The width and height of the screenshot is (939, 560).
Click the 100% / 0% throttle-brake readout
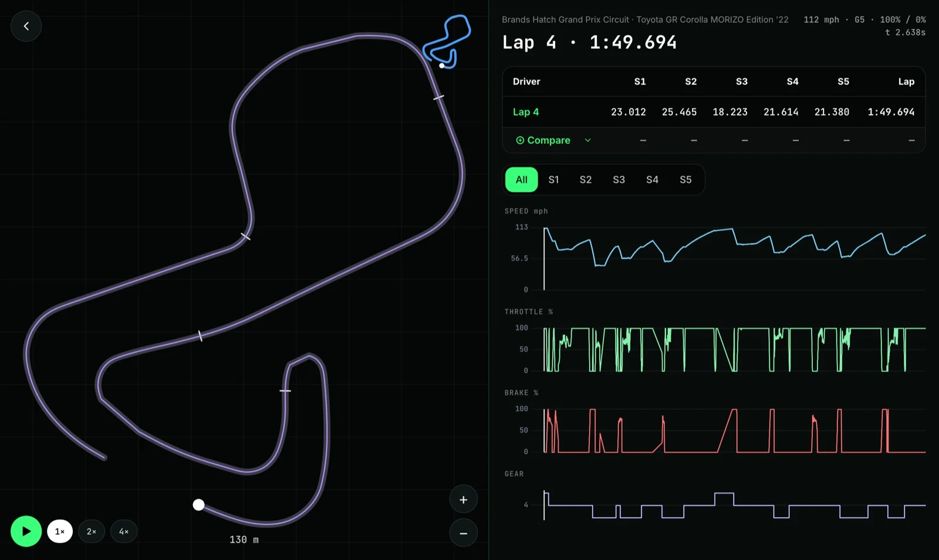[903, 19]
